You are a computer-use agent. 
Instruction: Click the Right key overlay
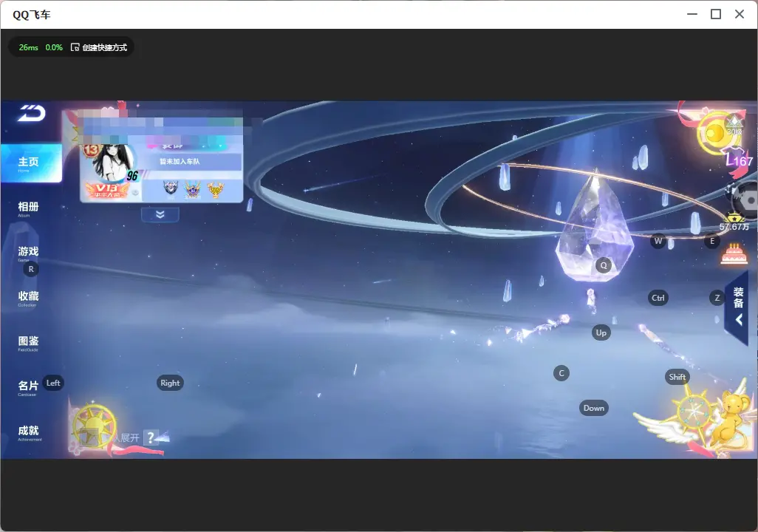[170, 383]
